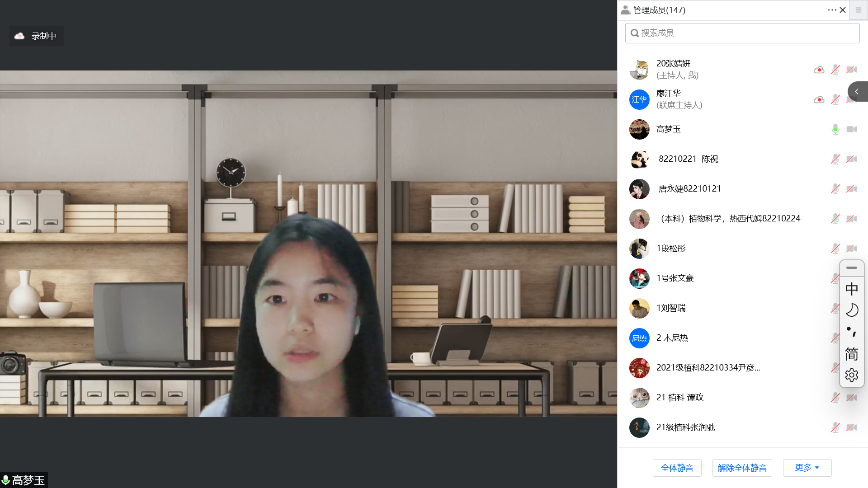
Task: Click the IME toolbar minimize bar
Action: coord(851,268)
